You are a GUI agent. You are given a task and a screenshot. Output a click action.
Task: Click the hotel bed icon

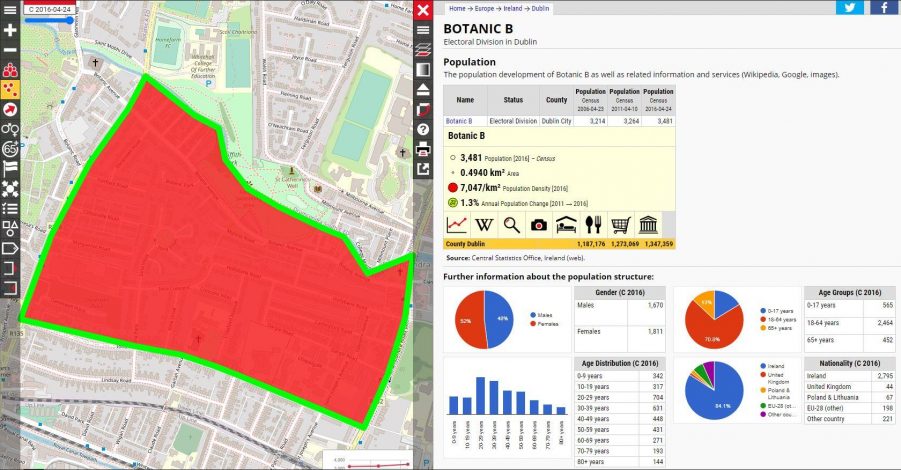(x=566, y=225)
